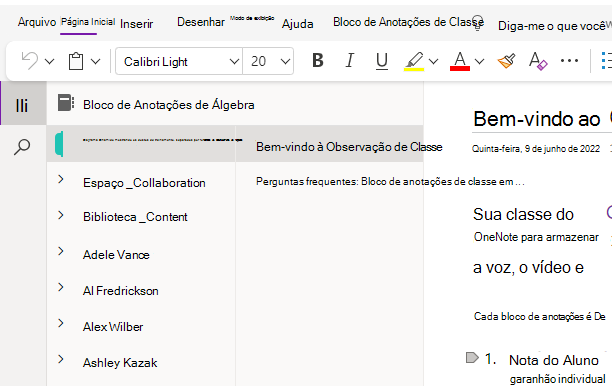Viewport: 612px width, 386px height.
Task: Click the Sua classe do heading text
Action: (523, 215)
